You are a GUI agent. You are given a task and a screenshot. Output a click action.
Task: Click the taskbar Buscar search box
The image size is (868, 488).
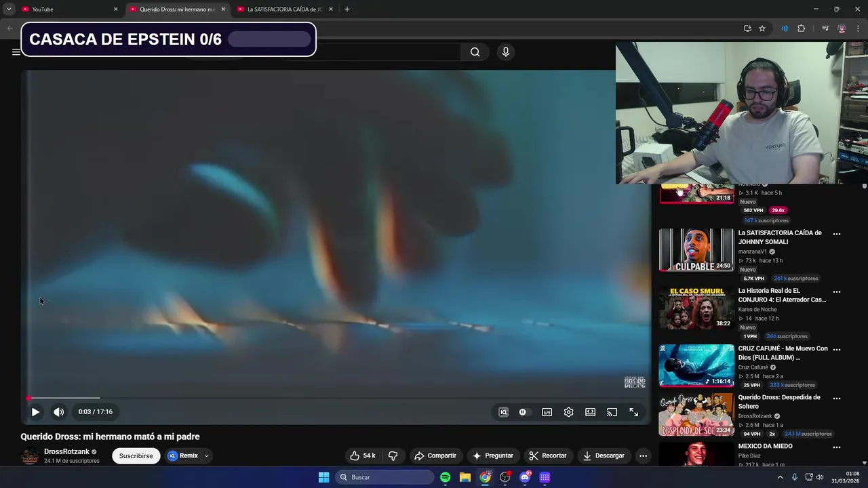(385, 477)
